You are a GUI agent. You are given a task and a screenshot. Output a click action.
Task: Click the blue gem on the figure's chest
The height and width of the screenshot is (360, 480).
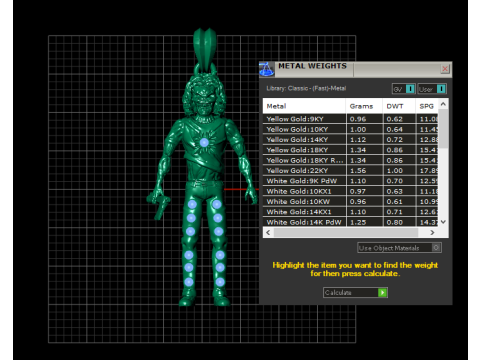coord(204,143)
